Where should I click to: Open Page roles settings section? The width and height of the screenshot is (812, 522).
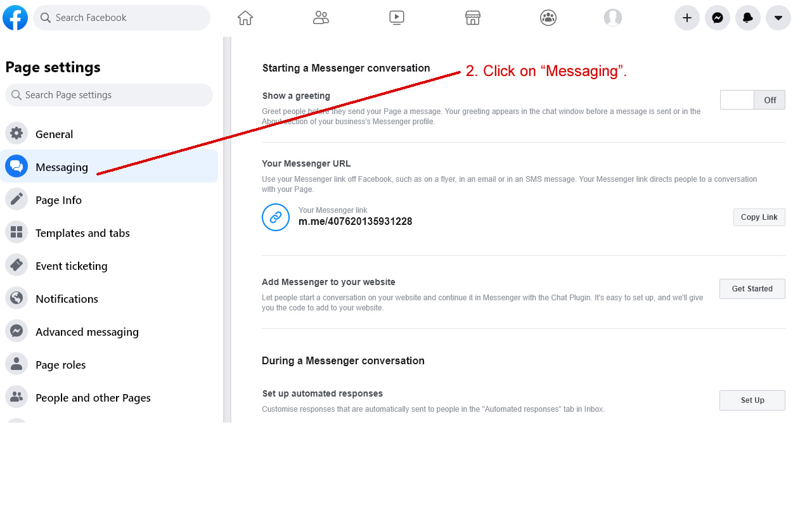(x=60, y=365)
